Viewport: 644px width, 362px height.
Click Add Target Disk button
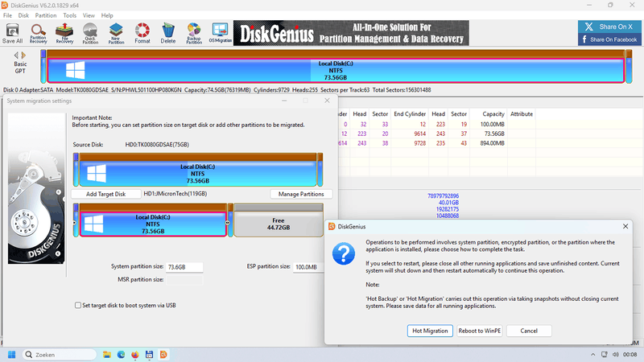point(106,194)
